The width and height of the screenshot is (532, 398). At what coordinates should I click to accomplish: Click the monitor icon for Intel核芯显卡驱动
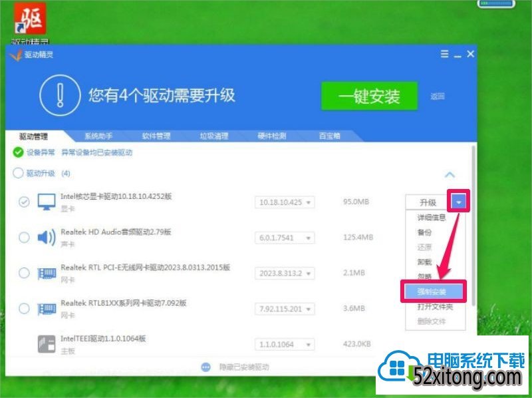click(x=47, y=202)
